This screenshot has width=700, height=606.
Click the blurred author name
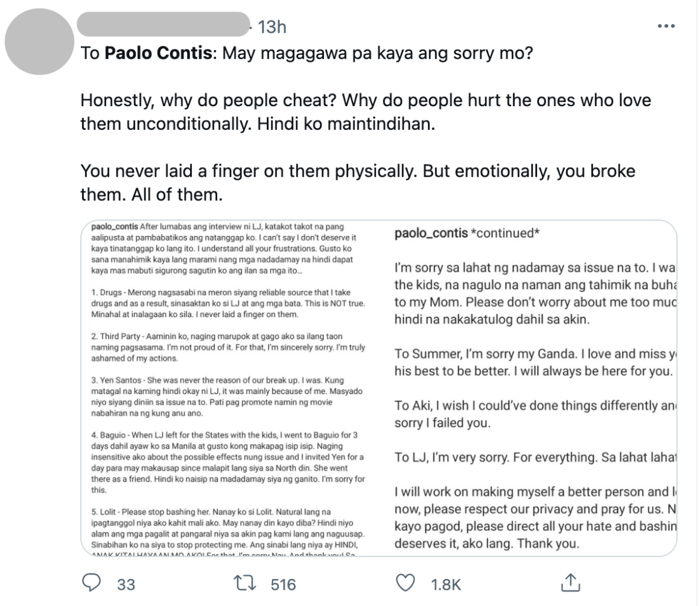(164, 26)
